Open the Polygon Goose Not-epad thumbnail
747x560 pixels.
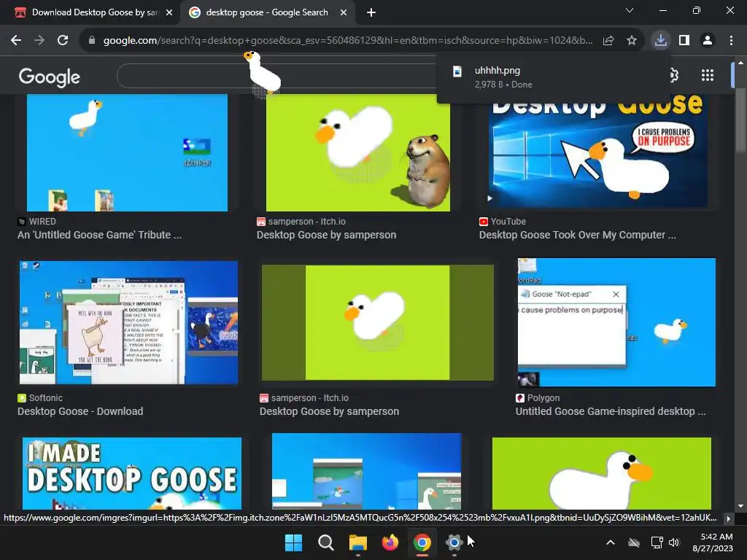[616, 322]
